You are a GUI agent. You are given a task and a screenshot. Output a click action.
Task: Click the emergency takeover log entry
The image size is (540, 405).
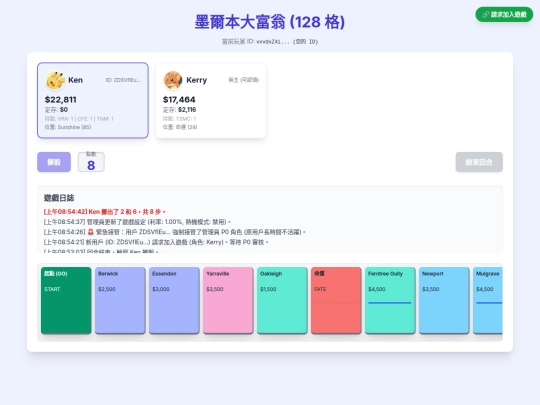[175, 232]
